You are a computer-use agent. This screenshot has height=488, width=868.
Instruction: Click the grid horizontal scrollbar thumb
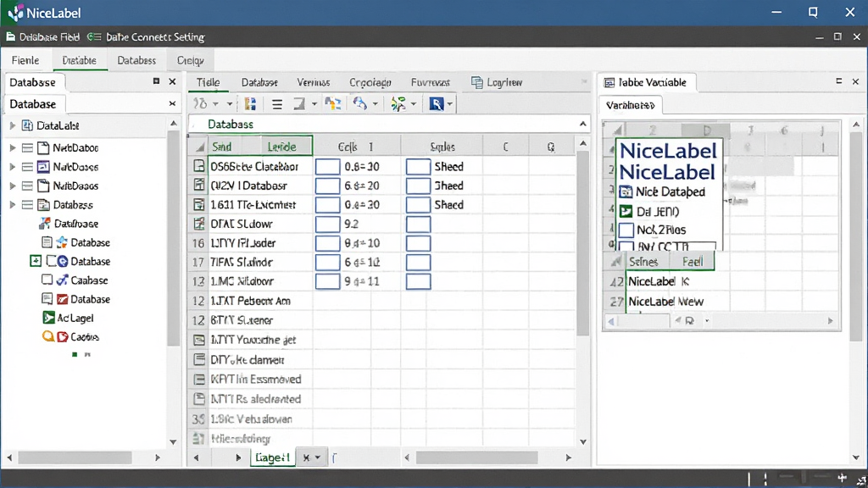click(x=476, y=457)
